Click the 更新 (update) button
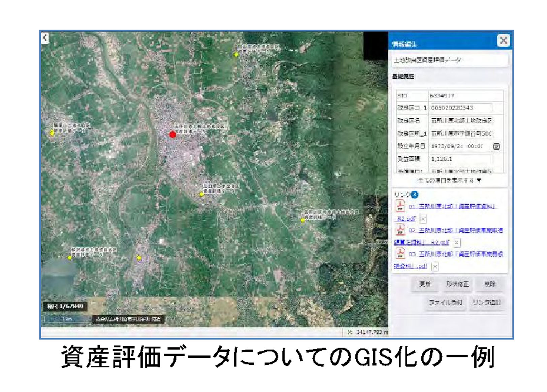Screen dimensions: 547x392 425,284
